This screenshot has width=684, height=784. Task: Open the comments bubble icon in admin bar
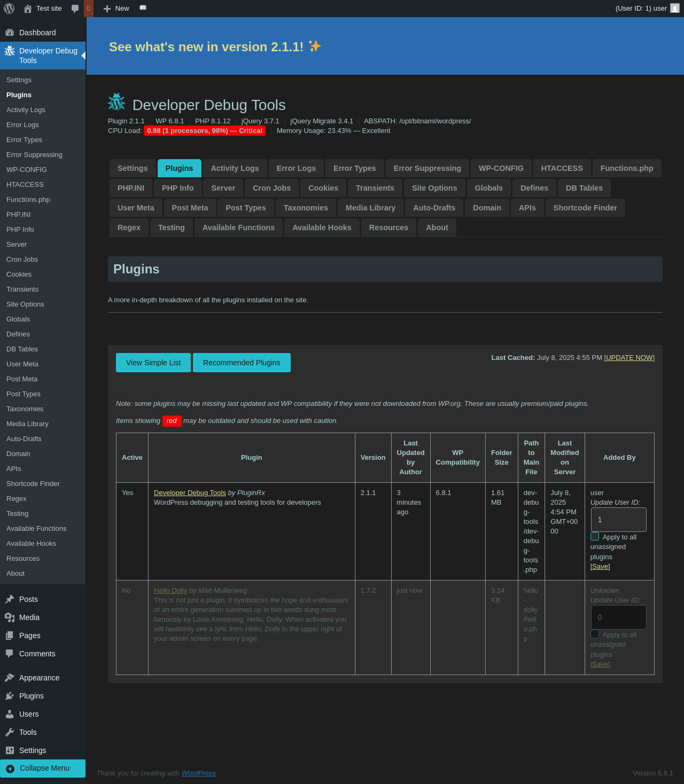[75, 9]
